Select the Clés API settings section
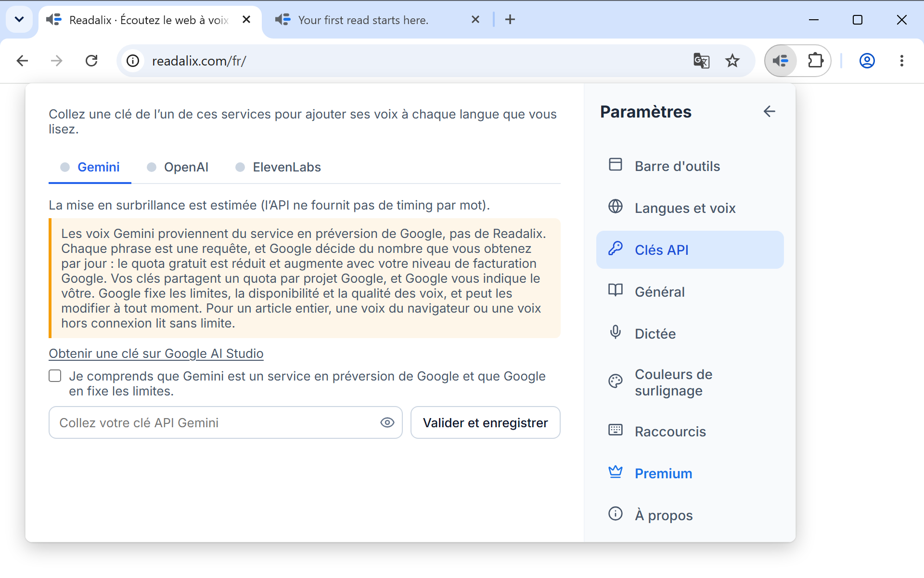This screenshot has height=578, width=924. (x=690, y=250)
